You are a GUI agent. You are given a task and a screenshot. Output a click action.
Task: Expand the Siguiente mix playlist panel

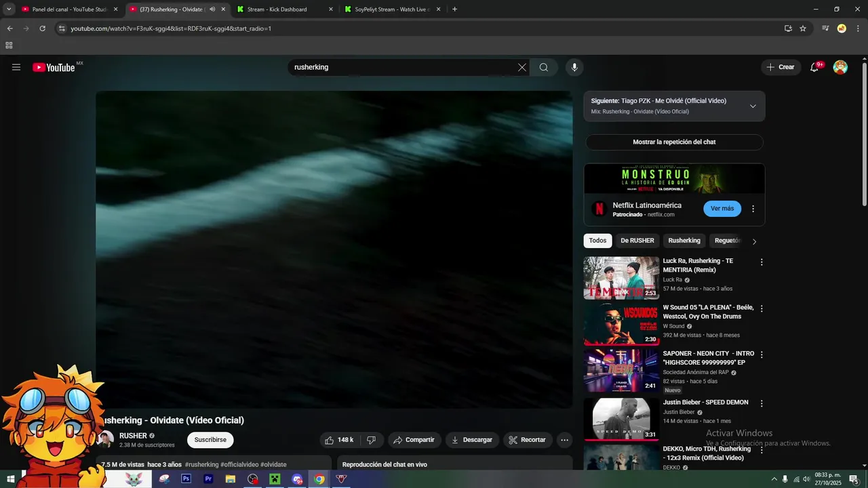753,106
